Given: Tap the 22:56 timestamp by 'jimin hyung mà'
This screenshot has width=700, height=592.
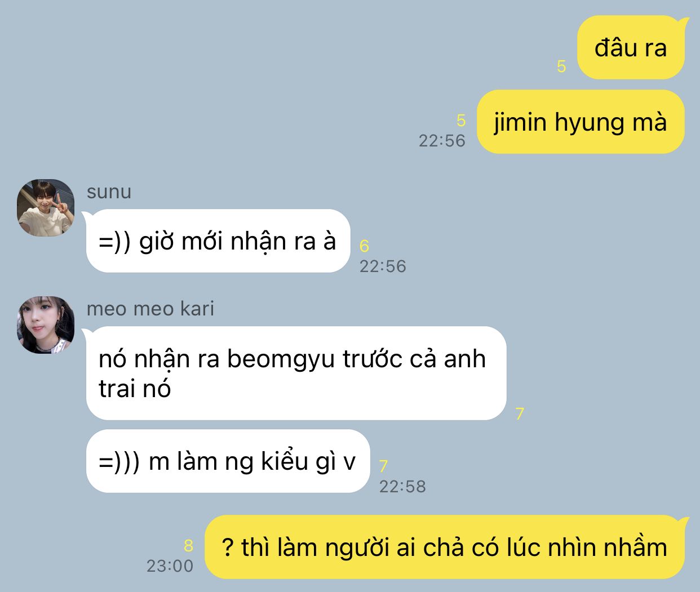Looking at the screenshot, I should tap(442, 141).
